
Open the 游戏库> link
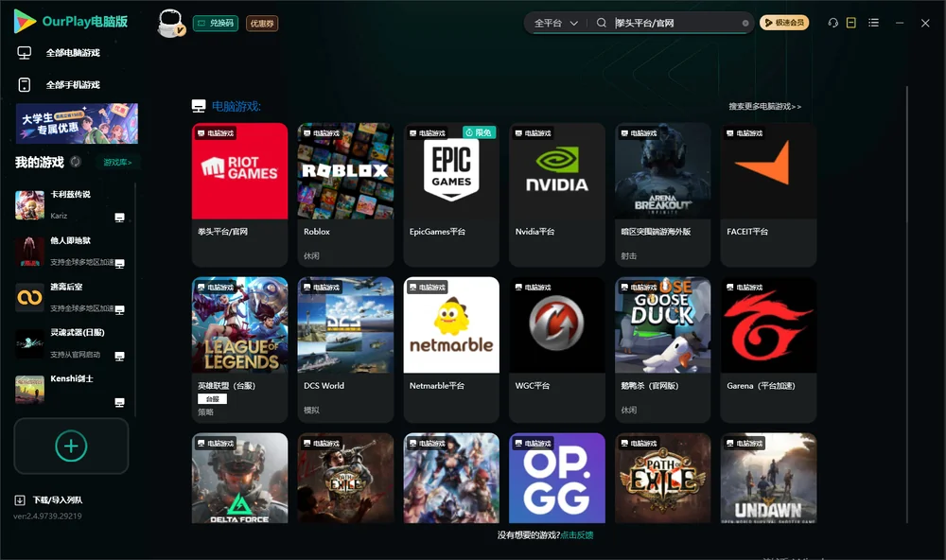(117, 163)
